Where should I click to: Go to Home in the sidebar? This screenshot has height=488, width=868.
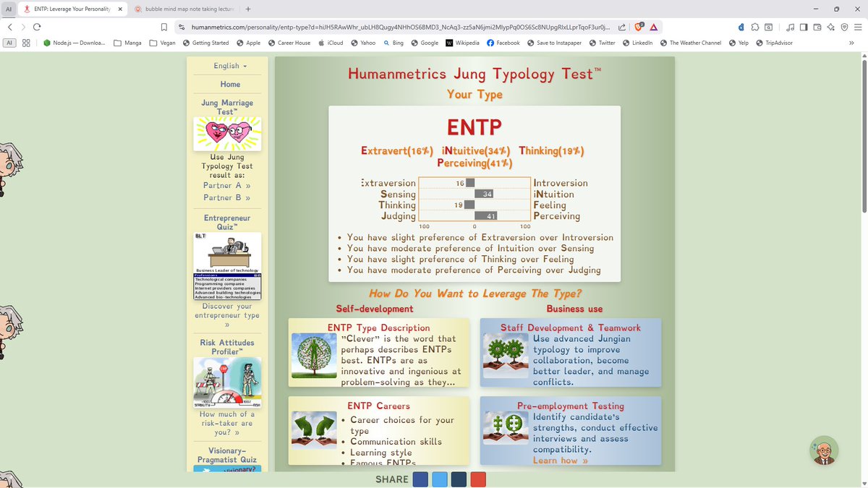pyautogui.click(x=230, y=84)
